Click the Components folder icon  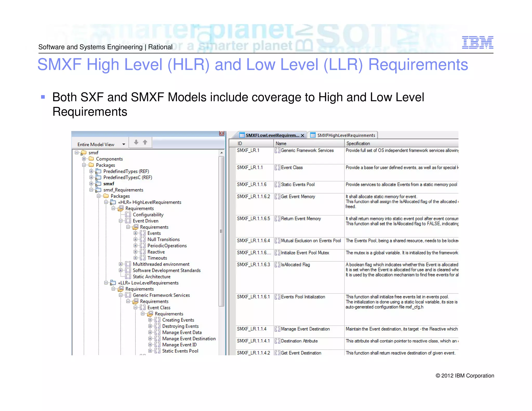coord(91,158)
